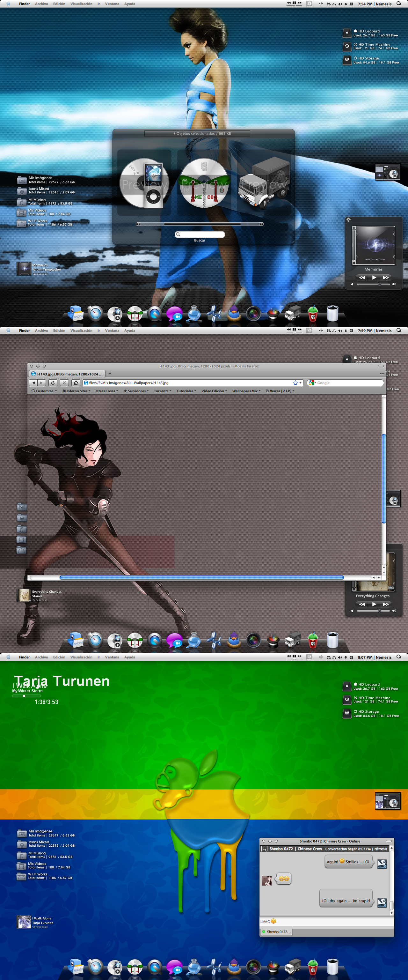Select the Shenbo 0472… chat tab
This screenshot has width=408, height=980.
click(276, 932)
